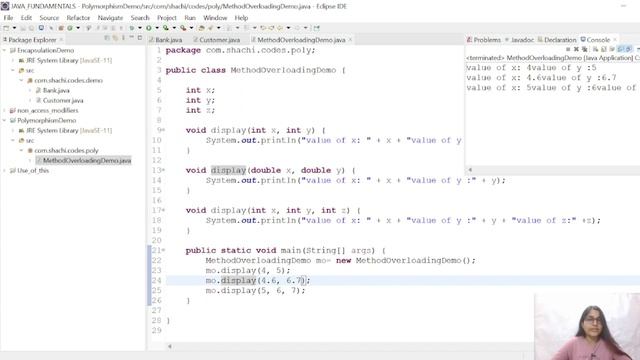
Task: Click the green Run button in toolbar
Action: (149, 28)
